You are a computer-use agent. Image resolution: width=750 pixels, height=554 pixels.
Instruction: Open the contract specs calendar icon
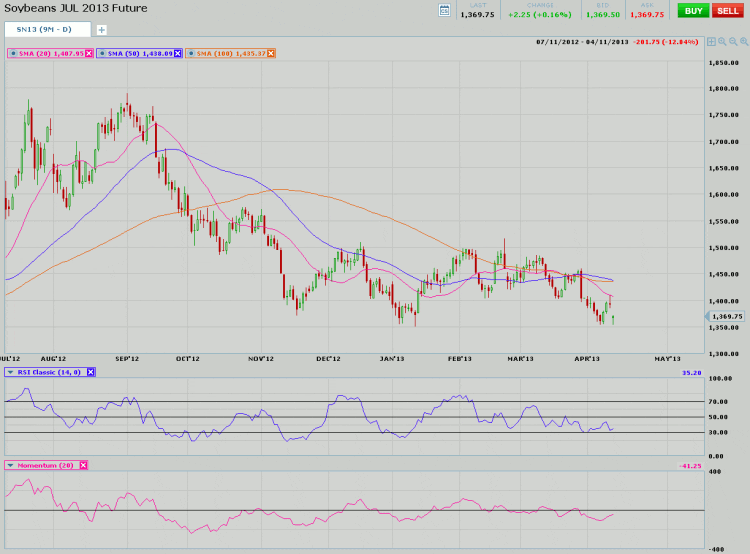tap(444, 10)
